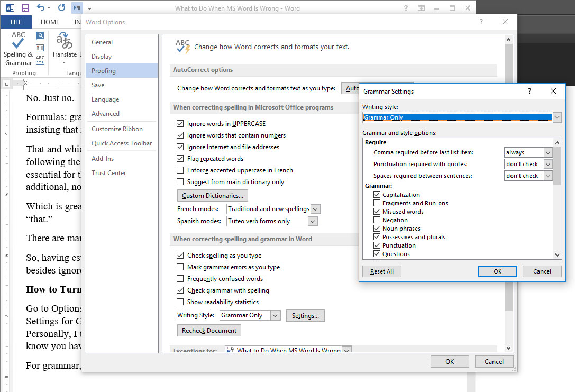This screenshot has height=392, width=575.
Task: Uncheck Capitalization grammar option
Action: point(377,194)
